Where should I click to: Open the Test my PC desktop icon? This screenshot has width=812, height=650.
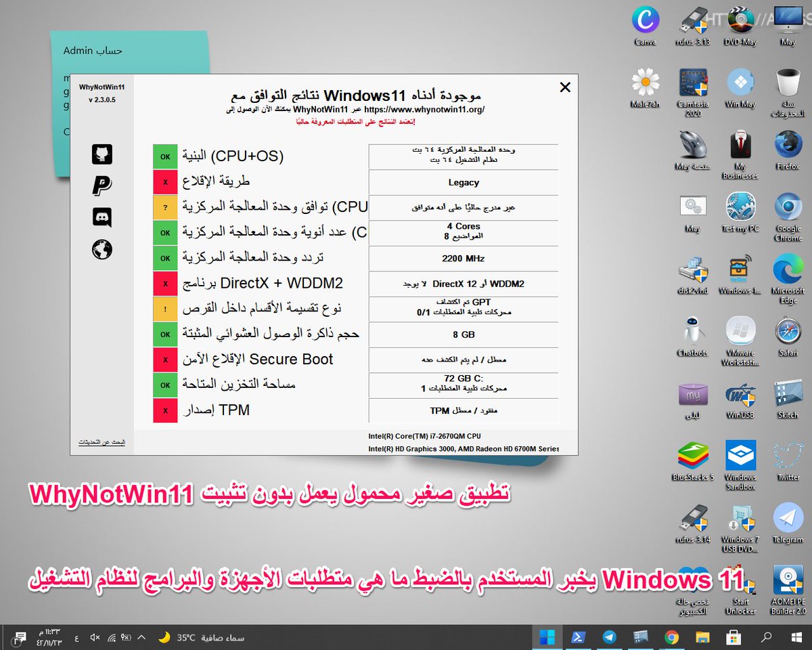740,211
